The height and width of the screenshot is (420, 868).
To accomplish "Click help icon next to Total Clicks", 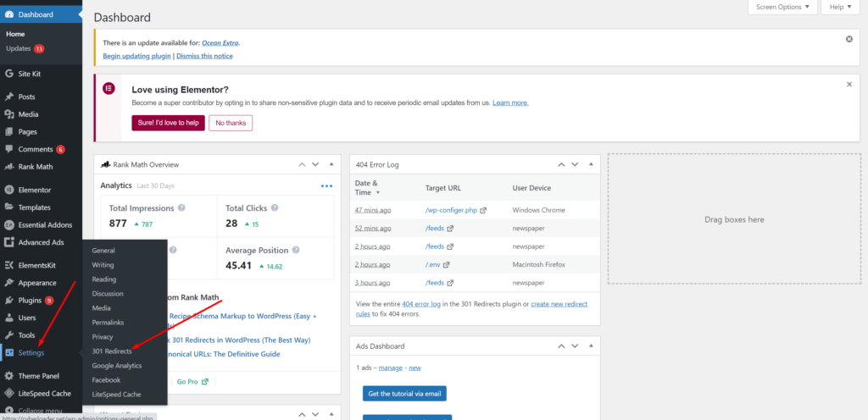I will (275, 208).
